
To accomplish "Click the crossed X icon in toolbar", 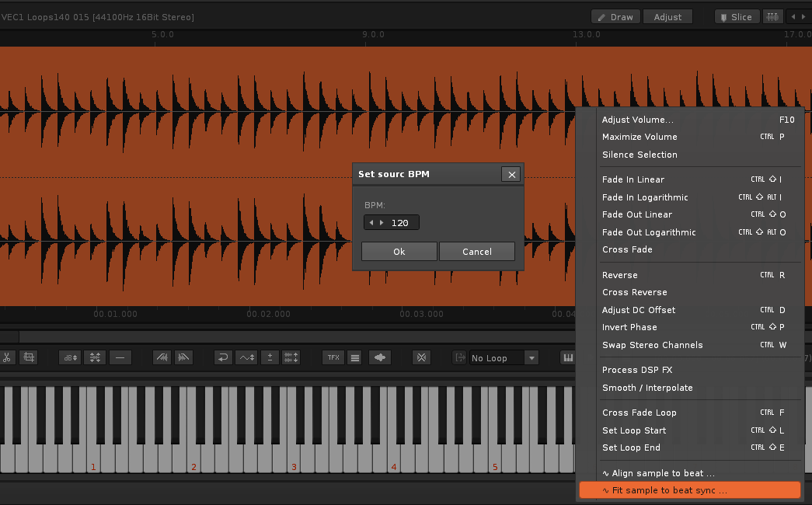I will [421, 357].
